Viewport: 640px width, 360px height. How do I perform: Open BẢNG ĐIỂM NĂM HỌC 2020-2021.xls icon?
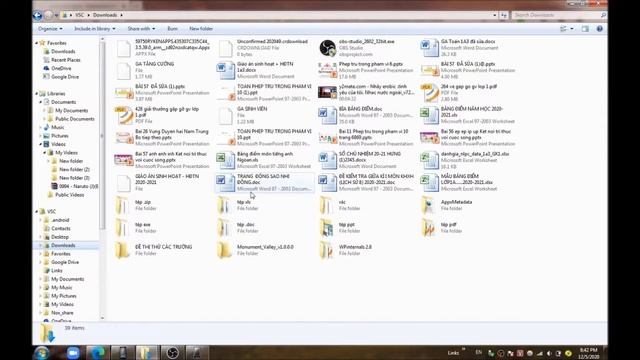[x=429, y=116]
